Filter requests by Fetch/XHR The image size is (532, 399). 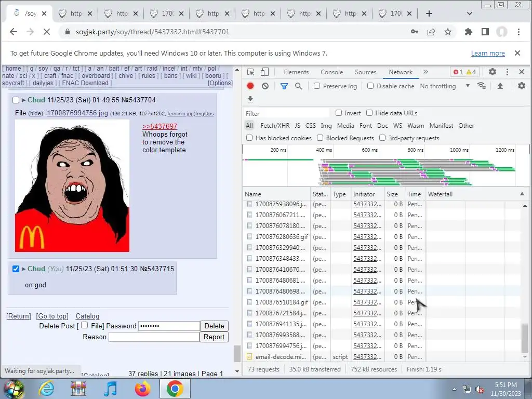[x=275, y=126]
